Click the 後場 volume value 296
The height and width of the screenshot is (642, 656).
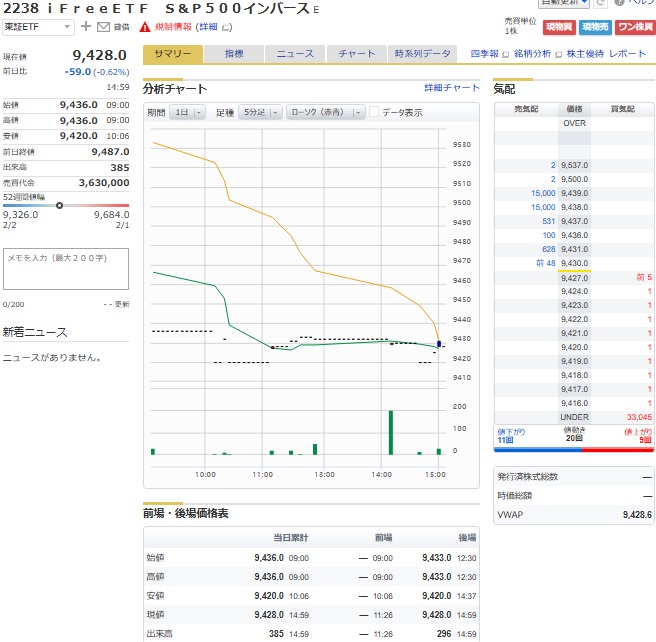coord(444,634)
